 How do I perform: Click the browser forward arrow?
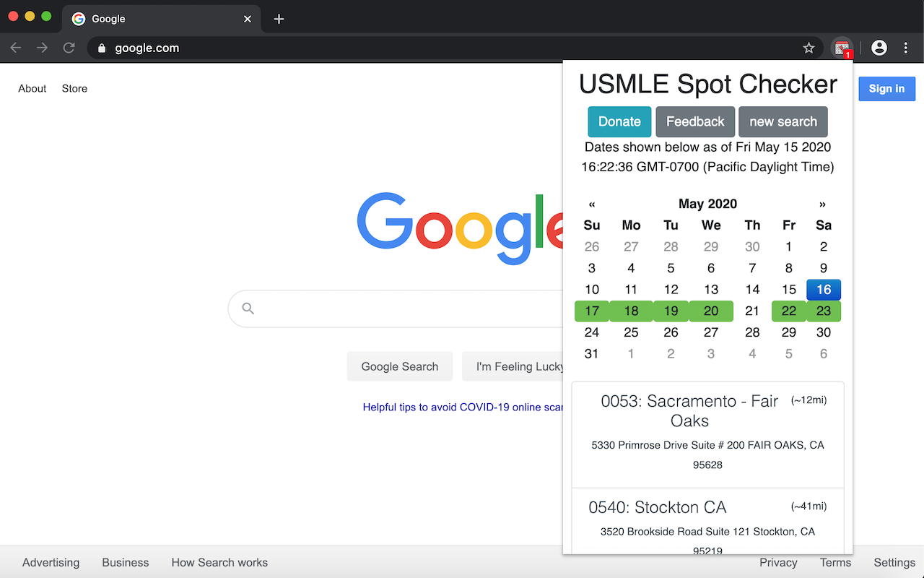point(43,48)
